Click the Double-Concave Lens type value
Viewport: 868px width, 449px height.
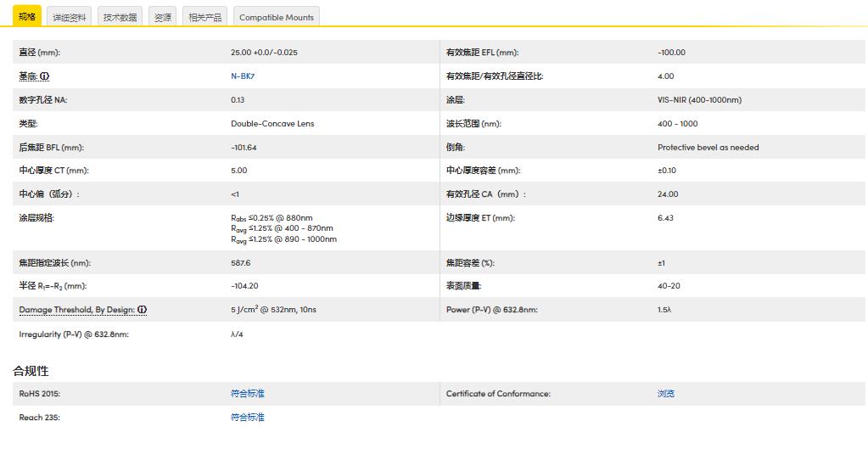(272, 124)
